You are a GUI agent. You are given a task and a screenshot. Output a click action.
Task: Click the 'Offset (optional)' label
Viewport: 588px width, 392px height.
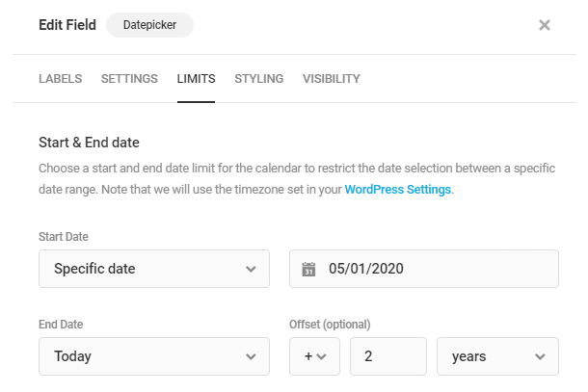click(x=330, y=325)
